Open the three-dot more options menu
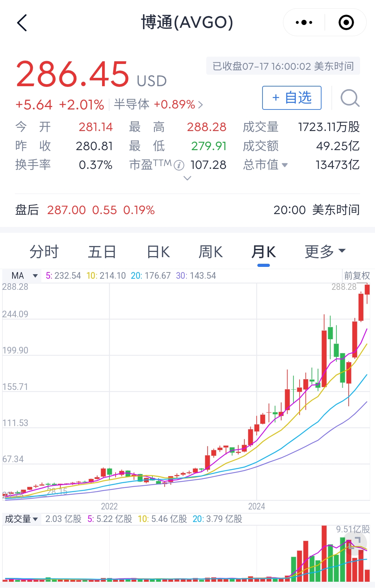 coord(304,23)
